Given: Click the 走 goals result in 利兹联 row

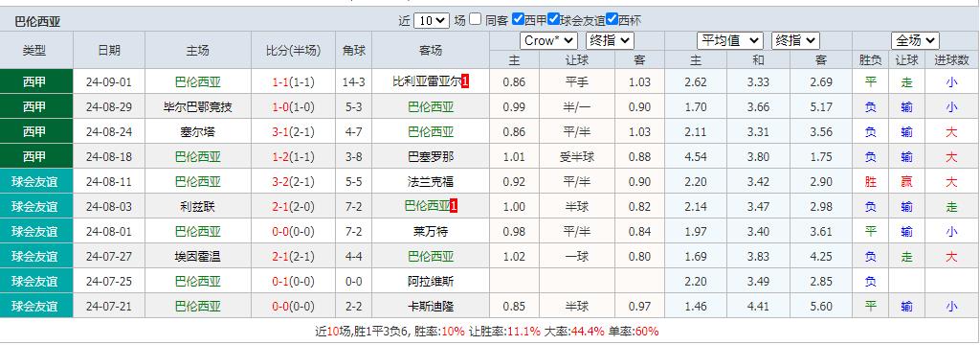Looking at the screenshot, I should click(x=951, y=207).
